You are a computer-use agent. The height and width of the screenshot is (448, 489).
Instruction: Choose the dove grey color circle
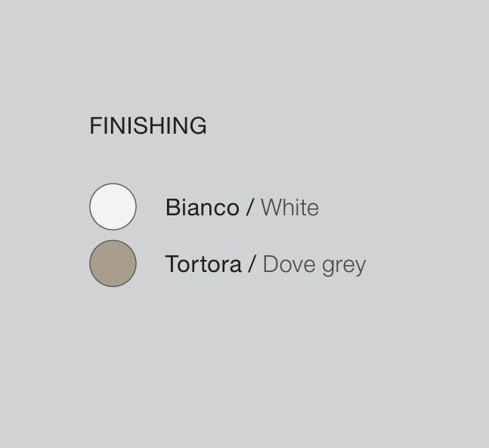pyautogui.click(x=113, y=264)
